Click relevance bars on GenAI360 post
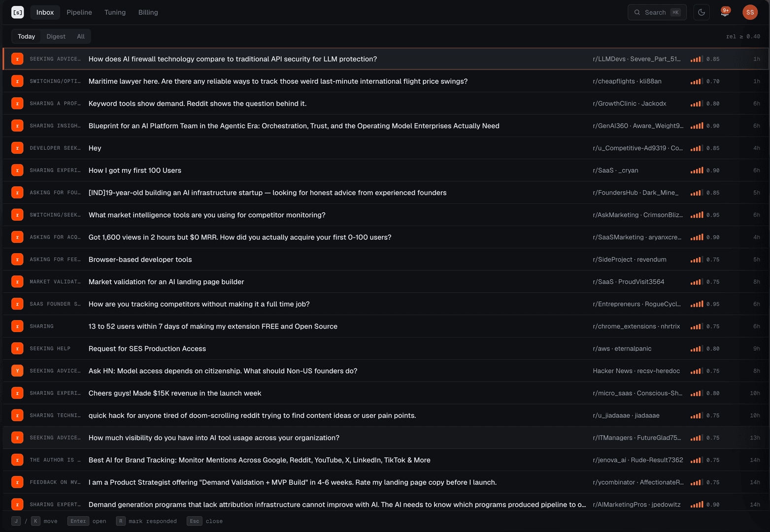Viewport: 770px width, 532px height. point(697,126)
